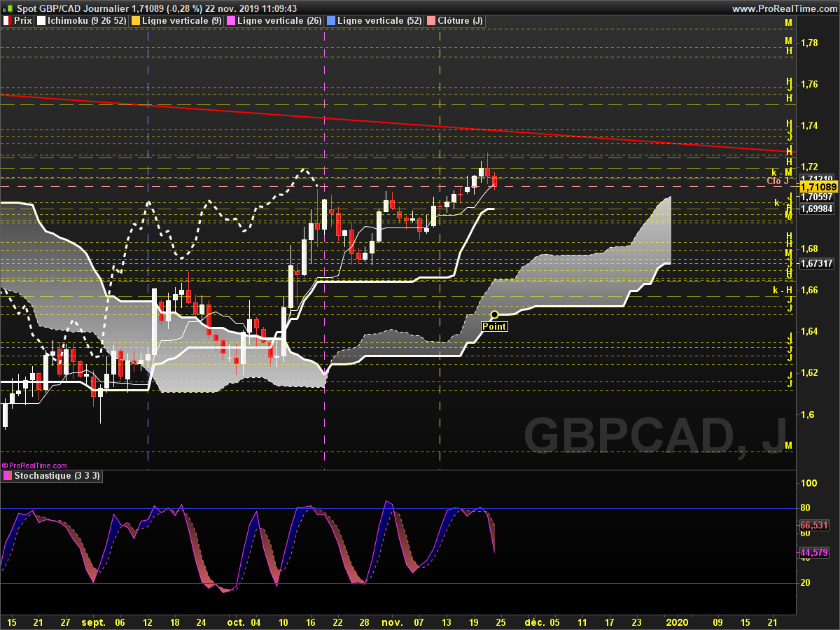This screenshot has height=630, width=840.
Task: Click the oct. date on the time axis
Action: 236,622
